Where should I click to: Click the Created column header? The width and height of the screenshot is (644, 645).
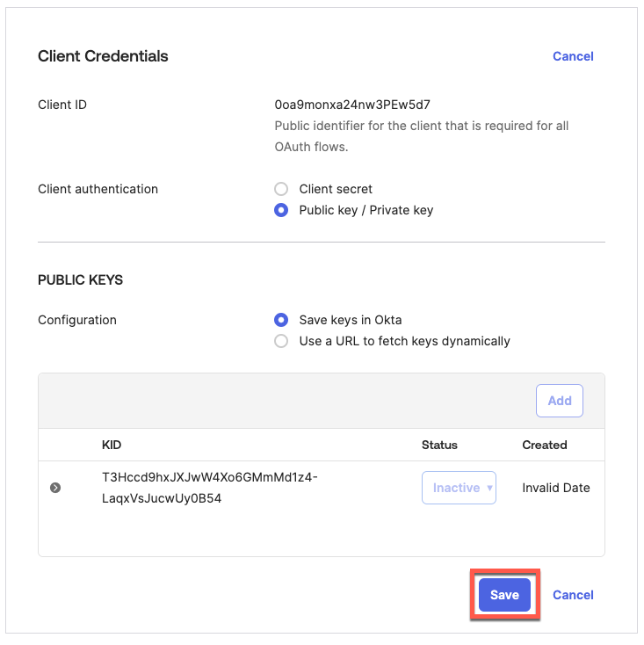click(545, 445)
